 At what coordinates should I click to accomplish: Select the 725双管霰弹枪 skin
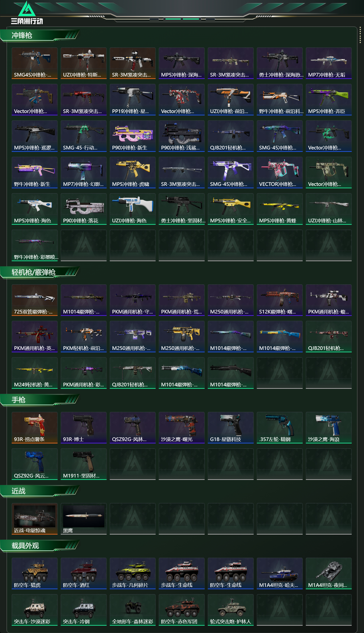(34, 300)
